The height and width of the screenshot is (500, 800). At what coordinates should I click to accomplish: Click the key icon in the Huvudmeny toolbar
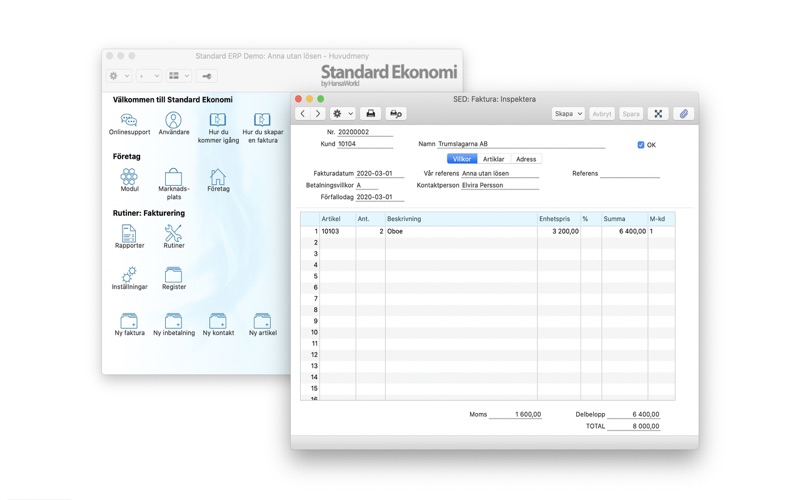click(x=207, y=76)
